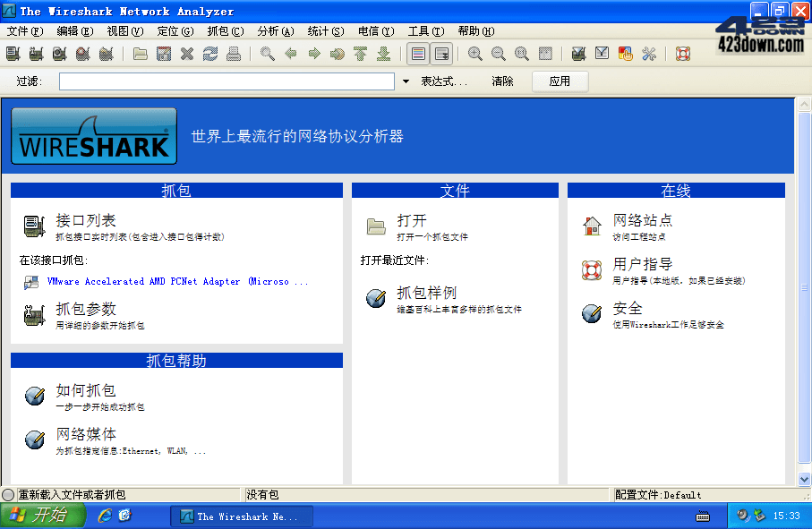Viewport: 812px width, 529px height.
Task: Toggle auto-scroll in live capture
Action: tap(440, 54)
